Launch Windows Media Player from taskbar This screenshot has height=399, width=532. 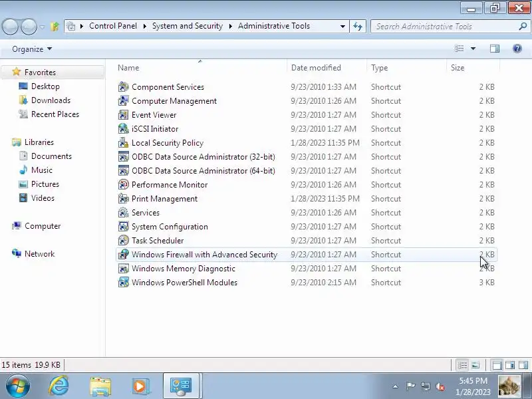140,386
